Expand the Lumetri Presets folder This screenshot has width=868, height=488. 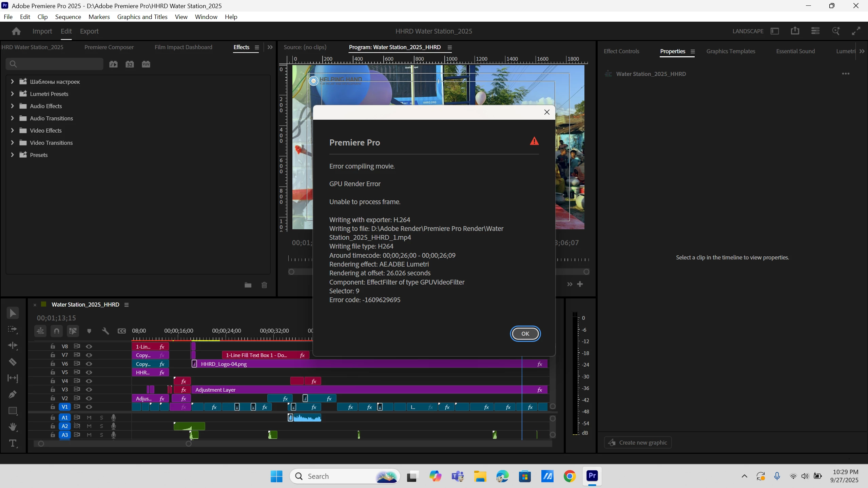coord(13,94)
